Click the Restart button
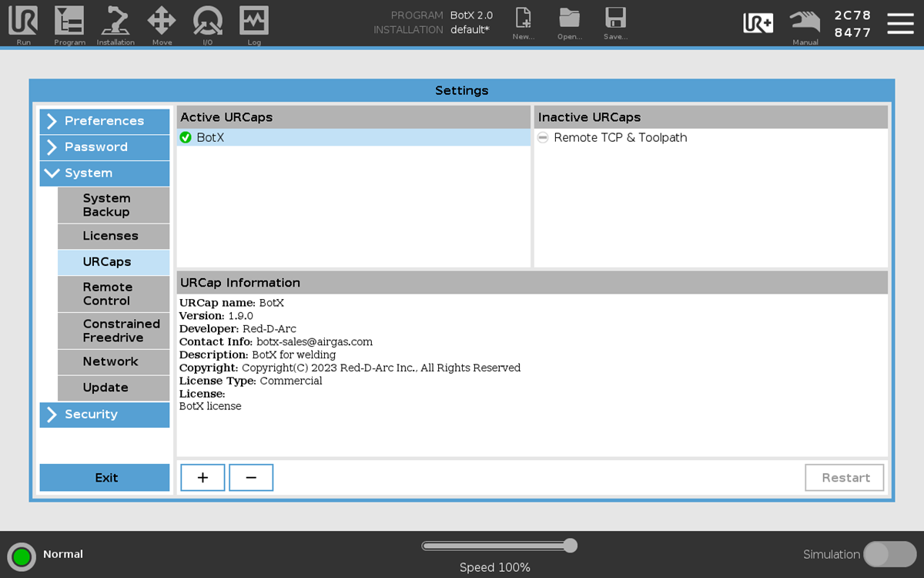Viewport: 924px width, 578px height. [845, 478]
